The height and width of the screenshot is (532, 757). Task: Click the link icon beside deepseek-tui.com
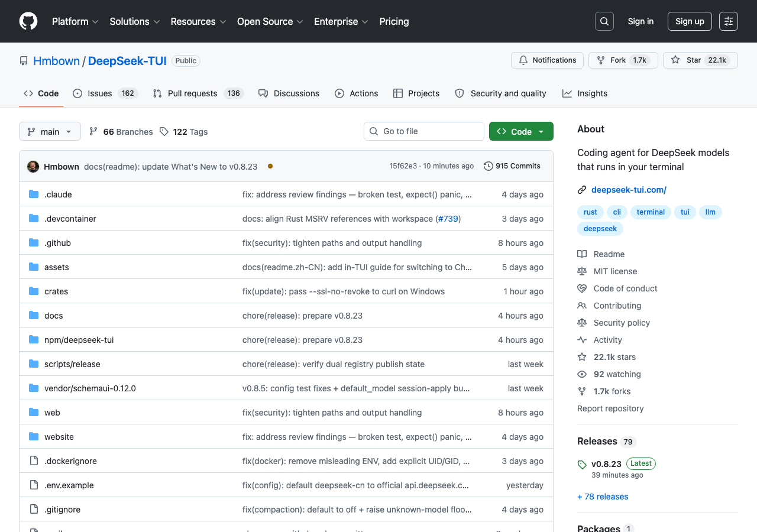pos(582,190)
